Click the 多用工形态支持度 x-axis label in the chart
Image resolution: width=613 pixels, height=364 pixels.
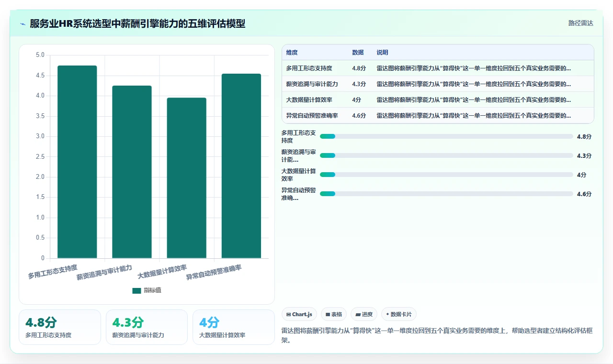click(53, 271)
